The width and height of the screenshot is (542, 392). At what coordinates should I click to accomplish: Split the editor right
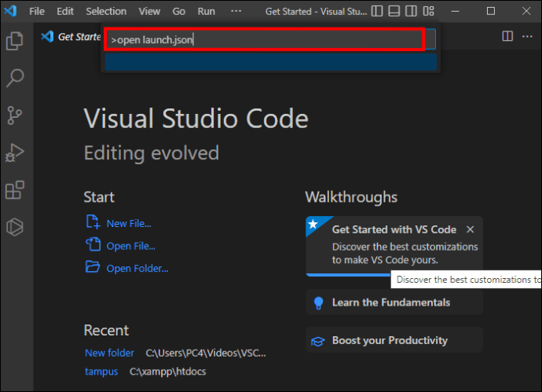coord(507,36)
